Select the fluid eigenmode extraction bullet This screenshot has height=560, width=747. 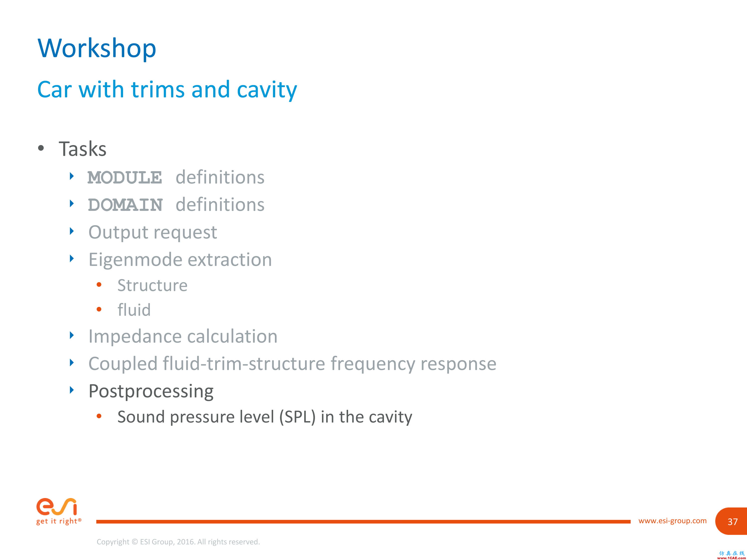tap(134, 310)
